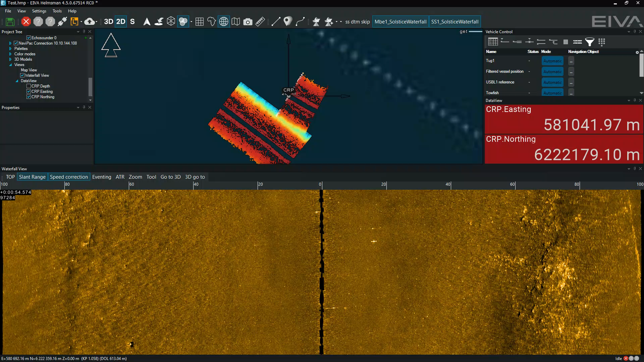Click the connection plug icon

[62, 22]
